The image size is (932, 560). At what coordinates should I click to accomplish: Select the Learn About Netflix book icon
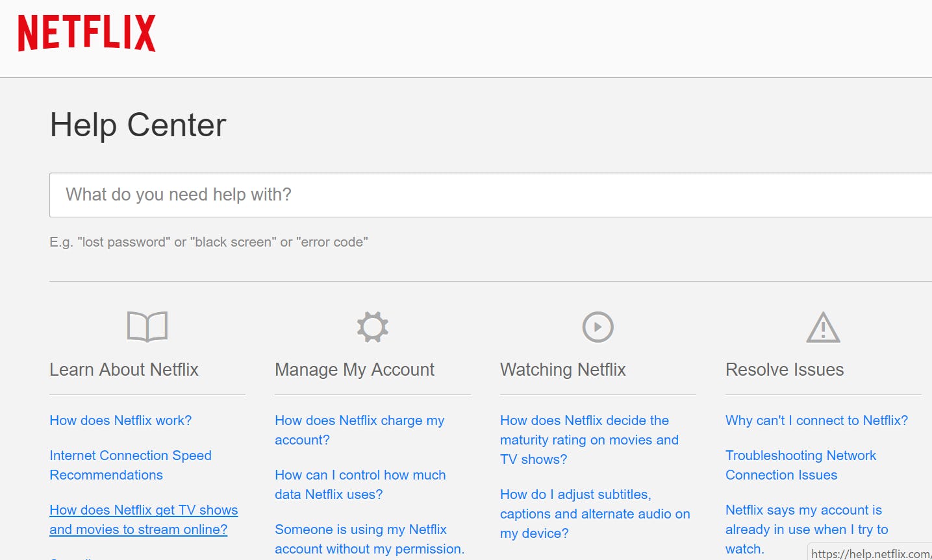click(147, 326)
